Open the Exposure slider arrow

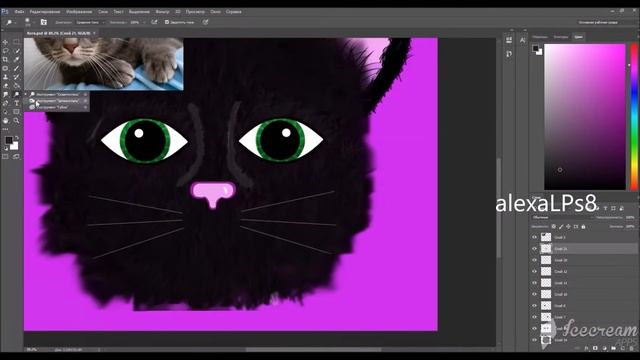(x=144, y=22)
